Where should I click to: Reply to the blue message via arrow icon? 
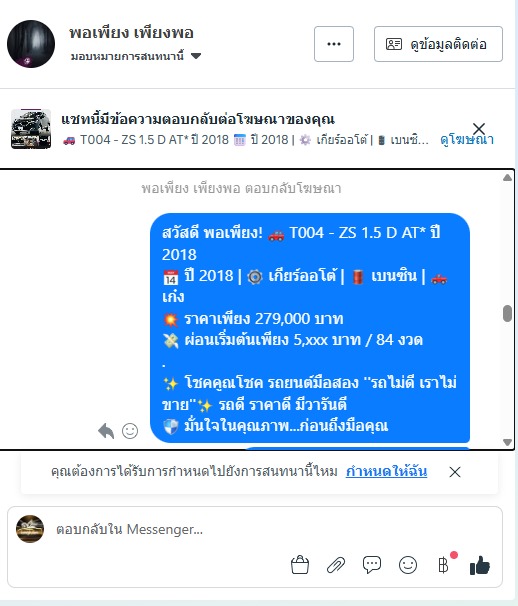click(106, 431)
